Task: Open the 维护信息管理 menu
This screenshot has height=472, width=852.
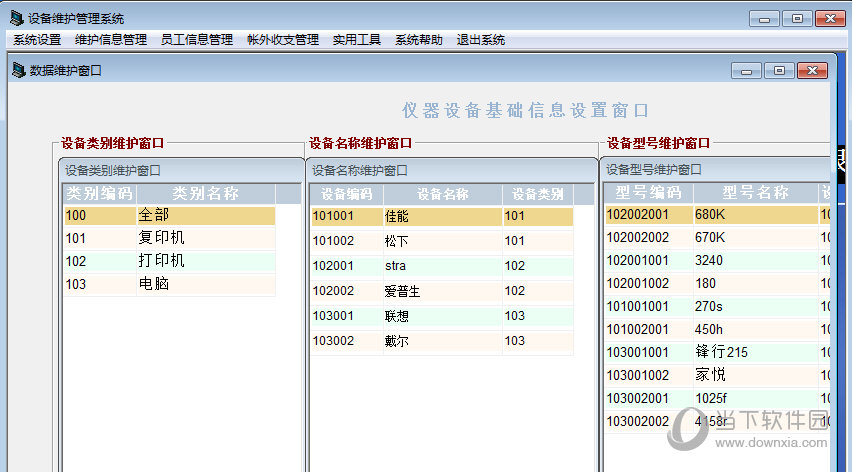Action: click(111, 40)
